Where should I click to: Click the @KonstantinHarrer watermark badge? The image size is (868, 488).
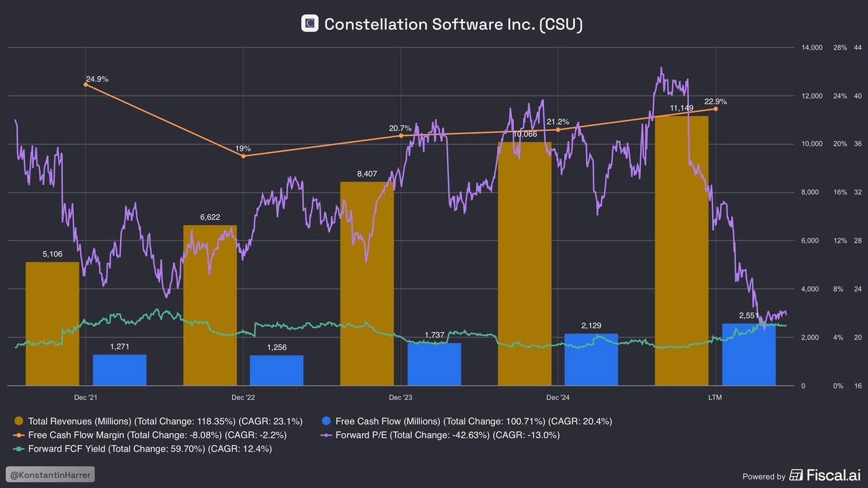tap(51, 474)
